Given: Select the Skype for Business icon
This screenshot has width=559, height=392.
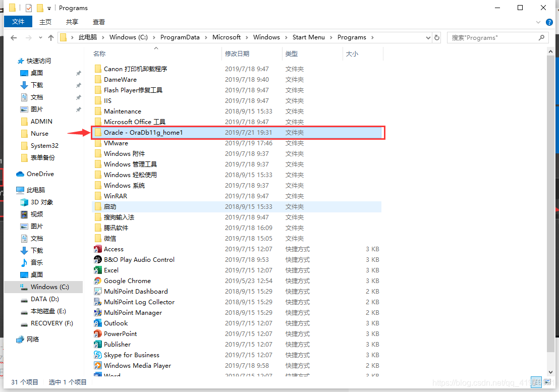Looking at the screenshot, I should pyautogui.click(x=98, y=355).
